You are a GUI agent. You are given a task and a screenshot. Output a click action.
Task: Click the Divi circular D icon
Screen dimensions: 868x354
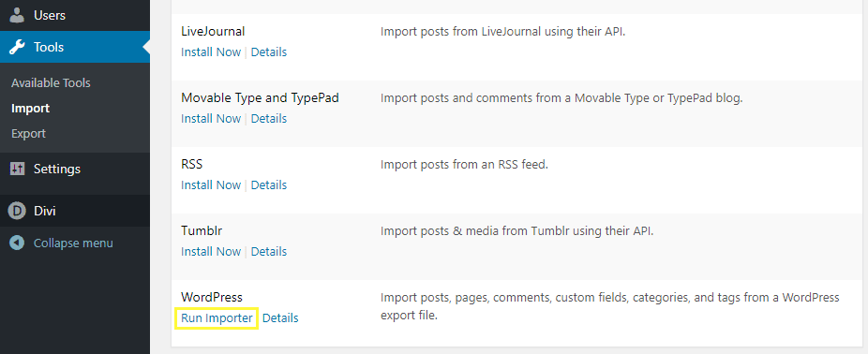pyautogui.click(x=17, y=211)
